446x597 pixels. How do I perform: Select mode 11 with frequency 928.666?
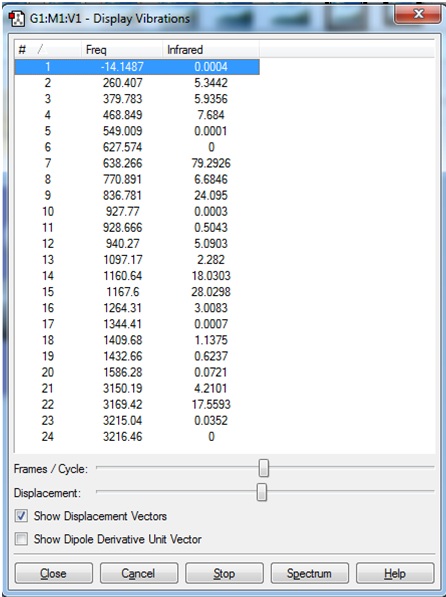pos(137,227)
